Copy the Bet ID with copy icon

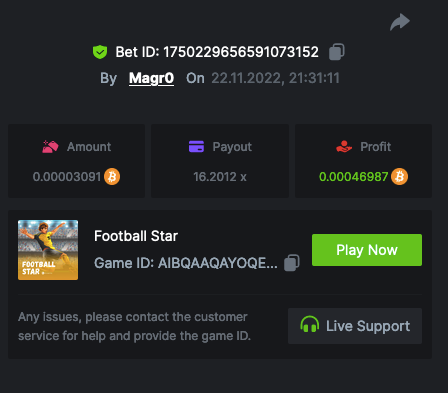337,52
